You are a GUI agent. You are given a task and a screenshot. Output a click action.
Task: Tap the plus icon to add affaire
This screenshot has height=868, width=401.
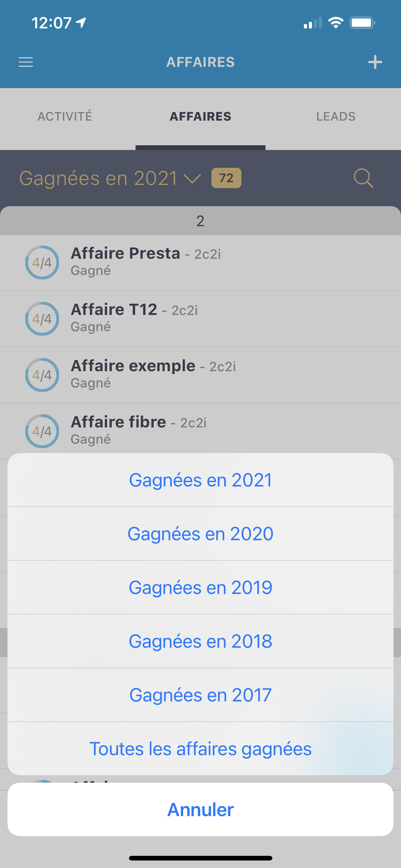pos(375,62)
